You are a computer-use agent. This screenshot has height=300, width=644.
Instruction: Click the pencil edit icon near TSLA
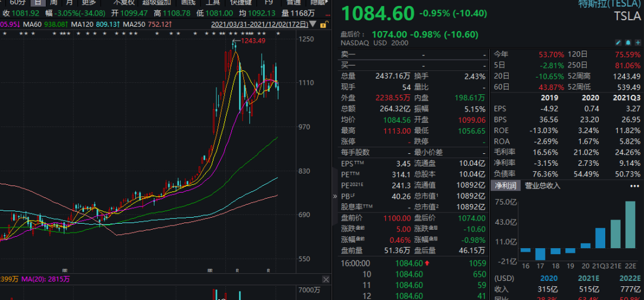click(x=618, y=43)
